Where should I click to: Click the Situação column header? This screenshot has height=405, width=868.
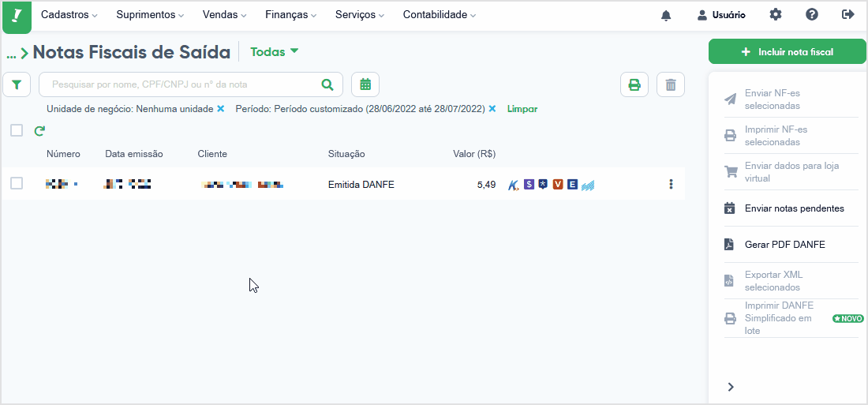[x=346, y=154]
